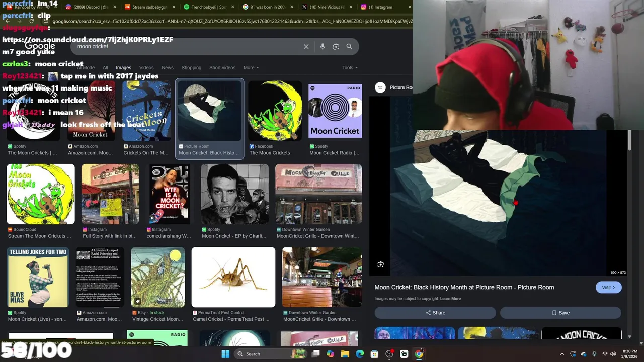Click the preview panel vertical scrollbar
The image size is (644, 362).
(x=629, y=140)
